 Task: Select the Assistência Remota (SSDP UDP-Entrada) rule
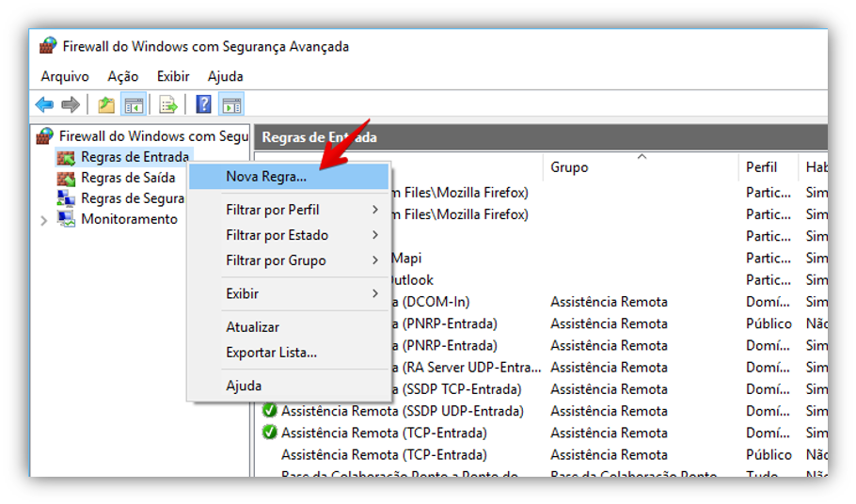pos(403,411)
